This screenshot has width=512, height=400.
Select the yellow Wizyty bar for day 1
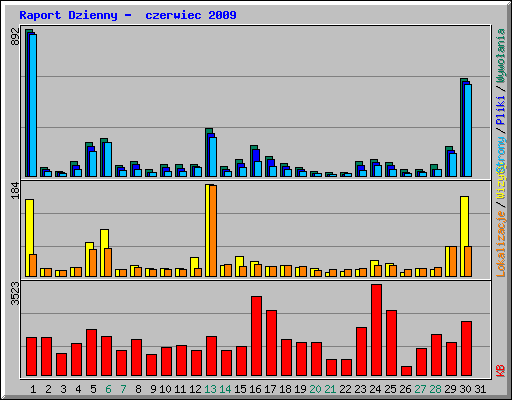coord(29,238)
